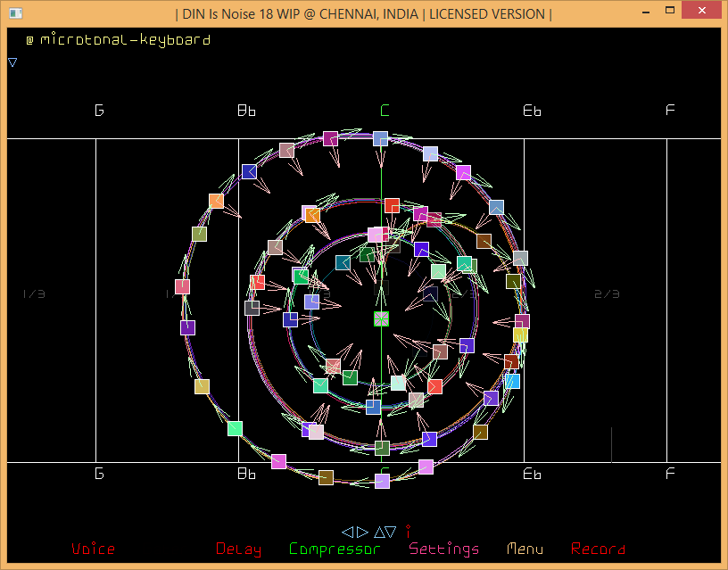
Task: Start recording with the Record button
Action: click(x=598, y=549)
